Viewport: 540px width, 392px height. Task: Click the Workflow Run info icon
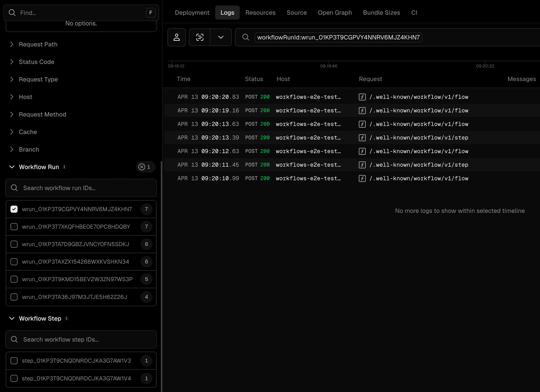coord(64,167)
